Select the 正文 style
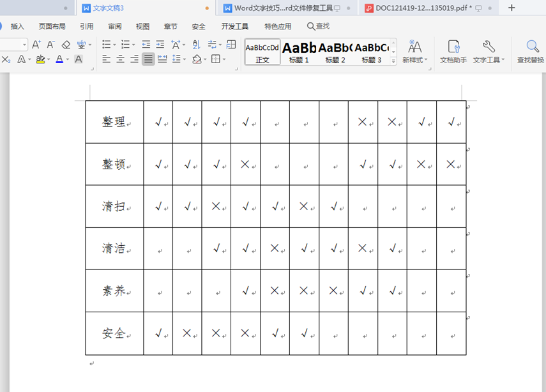 pyautogui.click(x=262, y=52)
